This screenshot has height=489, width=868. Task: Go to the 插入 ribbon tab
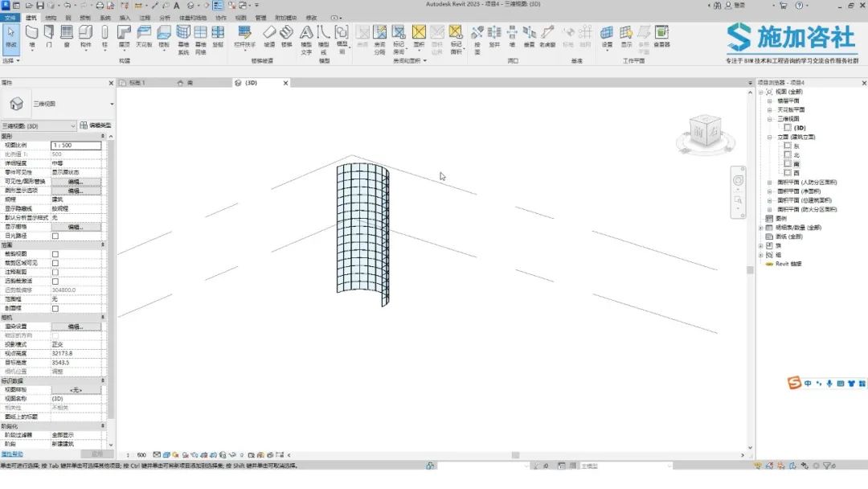[125, 18]
